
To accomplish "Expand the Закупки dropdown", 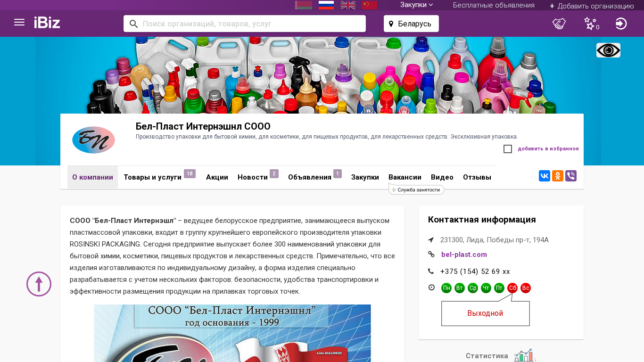I will 417,5.
